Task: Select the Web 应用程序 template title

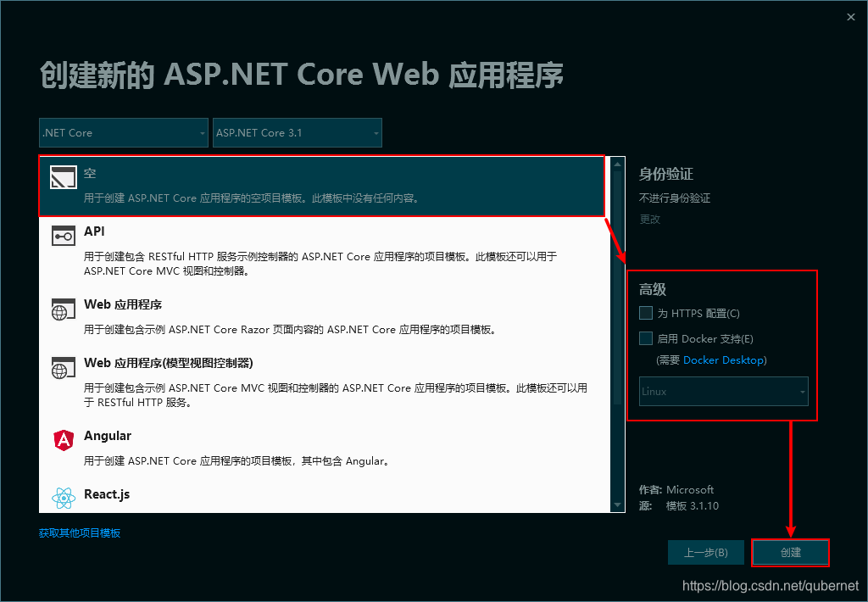Action: pyautogui.click(x=123, y=304)
